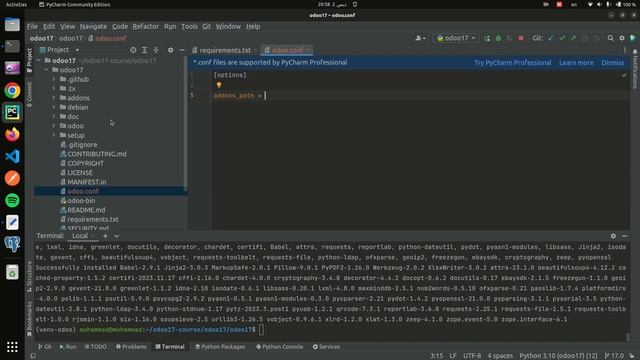Image resolution: width=640 pixels, height=360 pixels.
Task: Toggle the Bookmarks side tool window
Action: pos(29,319)
